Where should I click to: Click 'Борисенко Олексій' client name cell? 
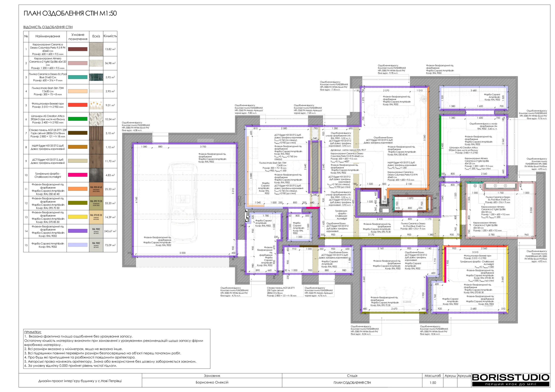pyautogui.click(x=212, y=382)
